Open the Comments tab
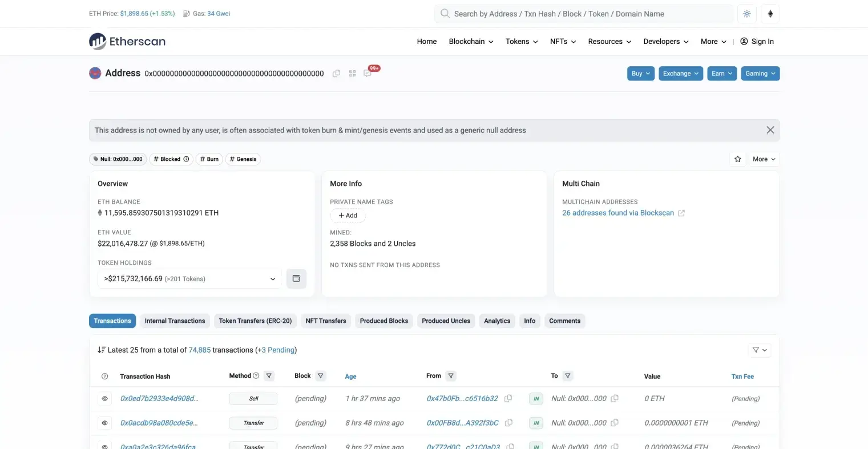The image size is (868, 449). pos(565,321)
